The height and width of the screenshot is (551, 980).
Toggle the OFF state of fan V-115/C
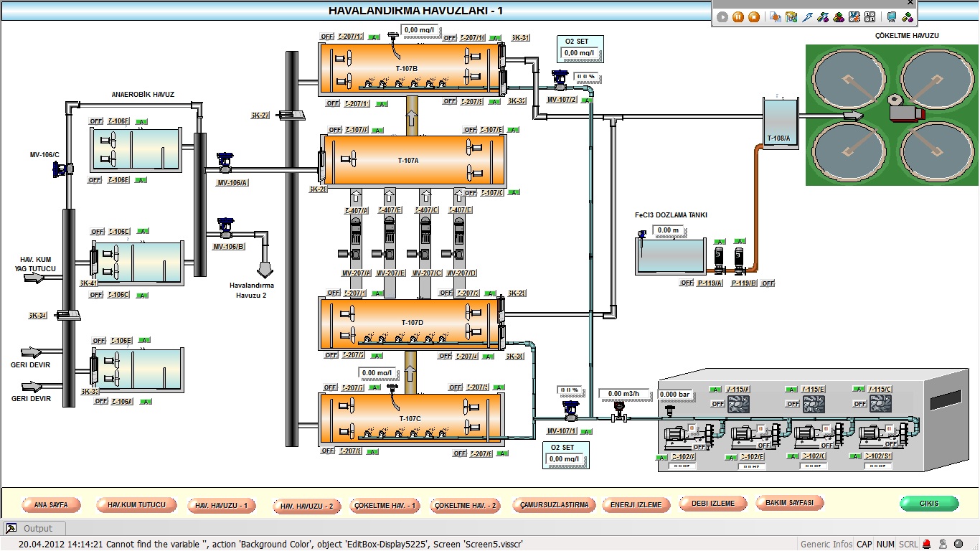pos(859,404)
